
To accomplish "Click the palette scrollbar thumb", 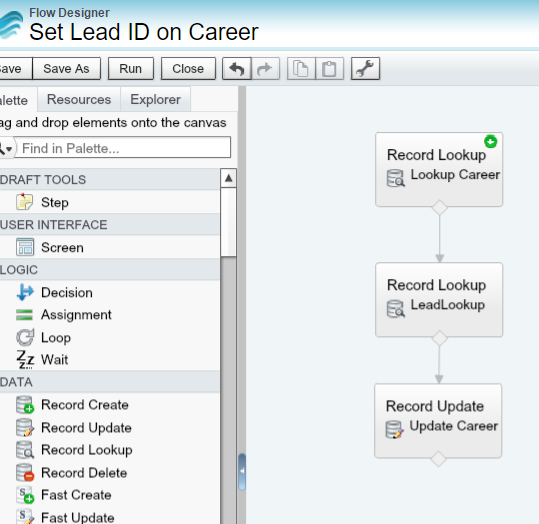I will tap(229, 222).
